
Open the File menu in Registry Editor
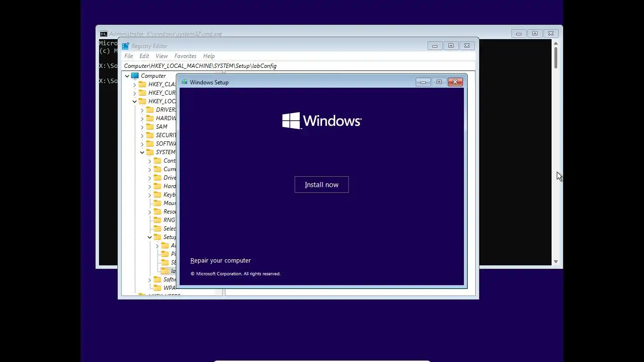tap(129, 56)
